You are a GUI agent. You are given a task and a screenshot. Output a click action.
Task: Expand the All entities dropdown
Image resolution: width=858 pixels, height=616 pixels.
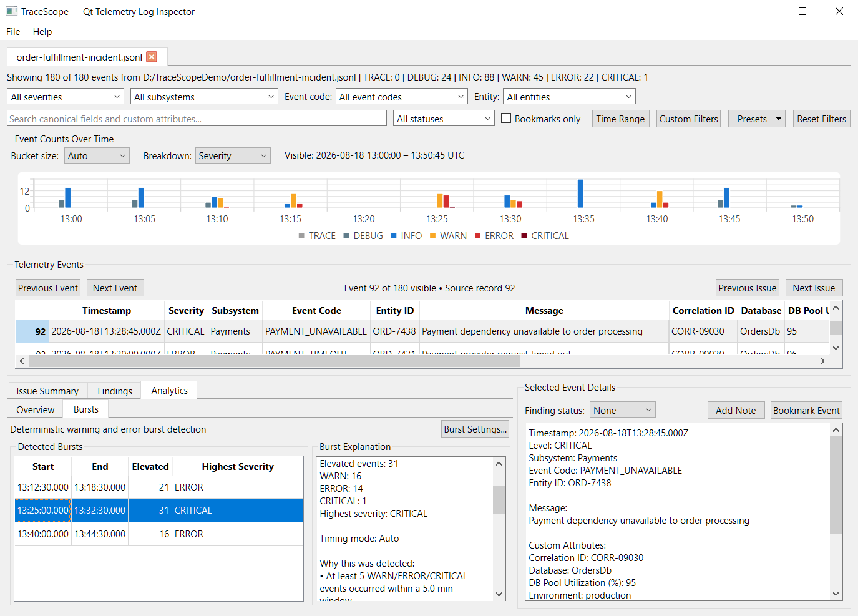(x=569, y=97)
